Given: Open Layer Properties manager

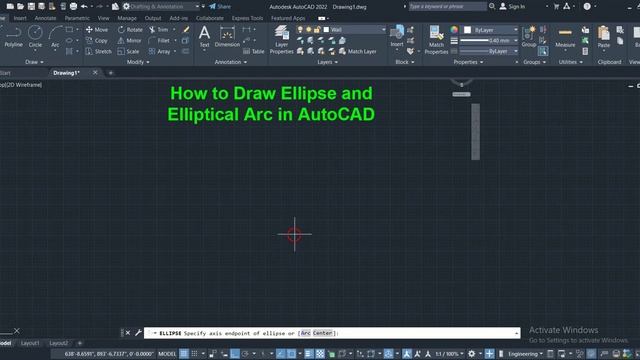Looking at the screenshot, I should point(281,40).
